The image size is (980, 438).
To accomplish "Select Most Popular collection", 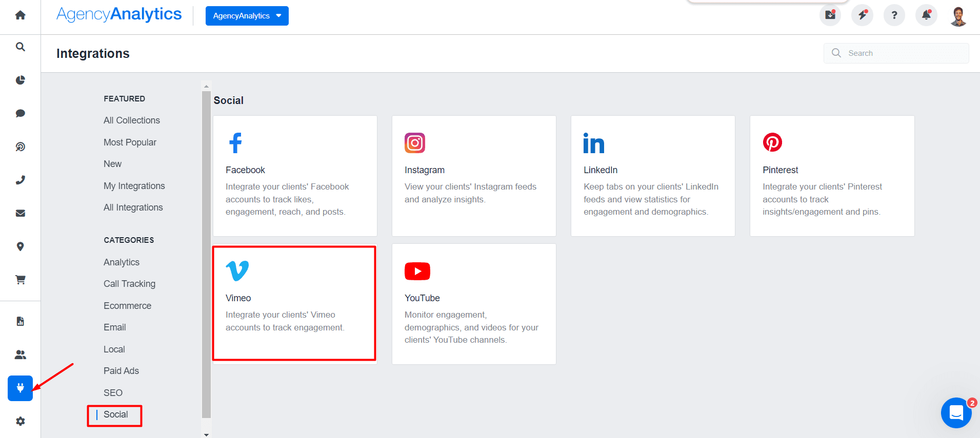I will coord(130,142).
